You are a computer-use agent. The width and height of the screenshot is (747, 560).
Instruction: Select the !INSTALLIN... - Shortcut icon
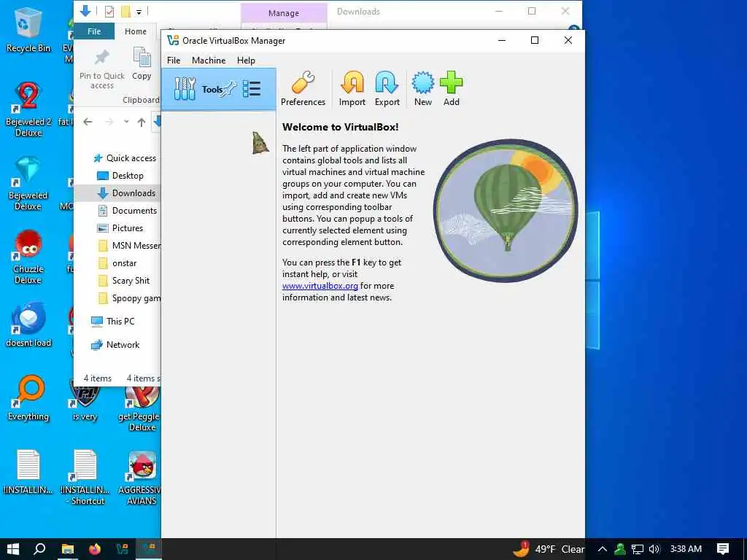(x=85, y=477)
